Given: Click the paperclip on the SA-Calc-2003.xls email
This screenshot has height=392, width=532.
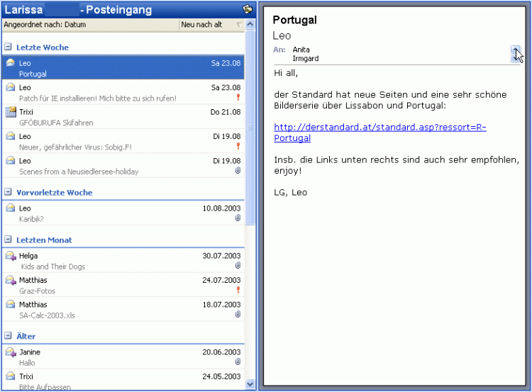Looking at the screenshot, I should pyautogui.click(x=238, y=314).
